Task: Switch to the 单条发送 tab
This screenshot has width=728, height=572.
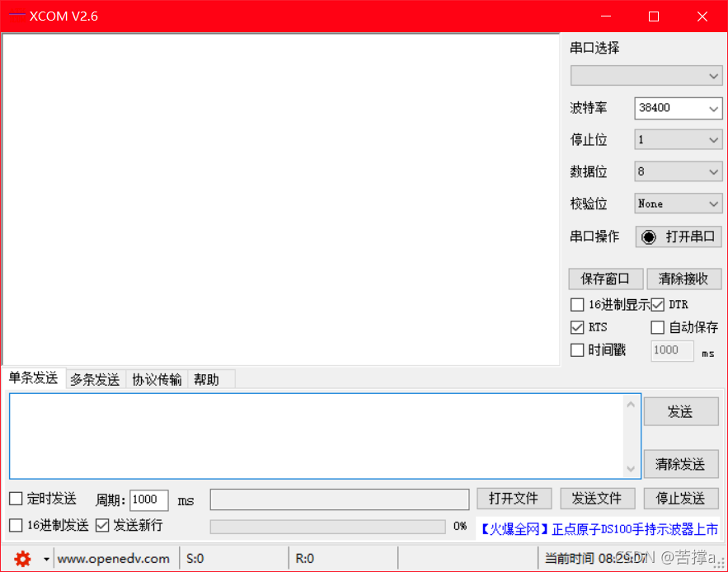Action: point(34,378)
